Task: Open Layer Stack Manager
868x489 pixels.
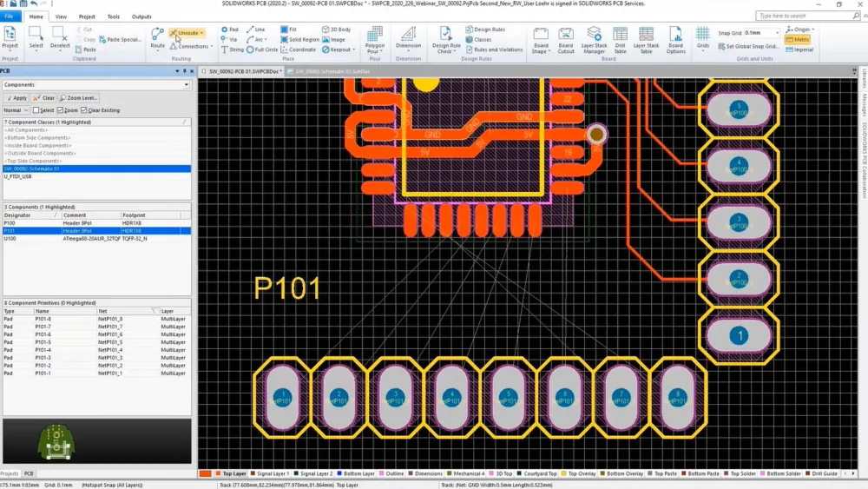Action: point(594,40)
